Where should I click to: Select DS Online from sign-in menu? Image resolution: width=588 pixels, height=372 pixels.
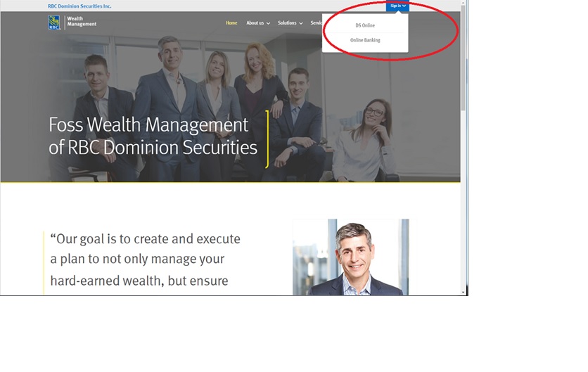point(365,25)
